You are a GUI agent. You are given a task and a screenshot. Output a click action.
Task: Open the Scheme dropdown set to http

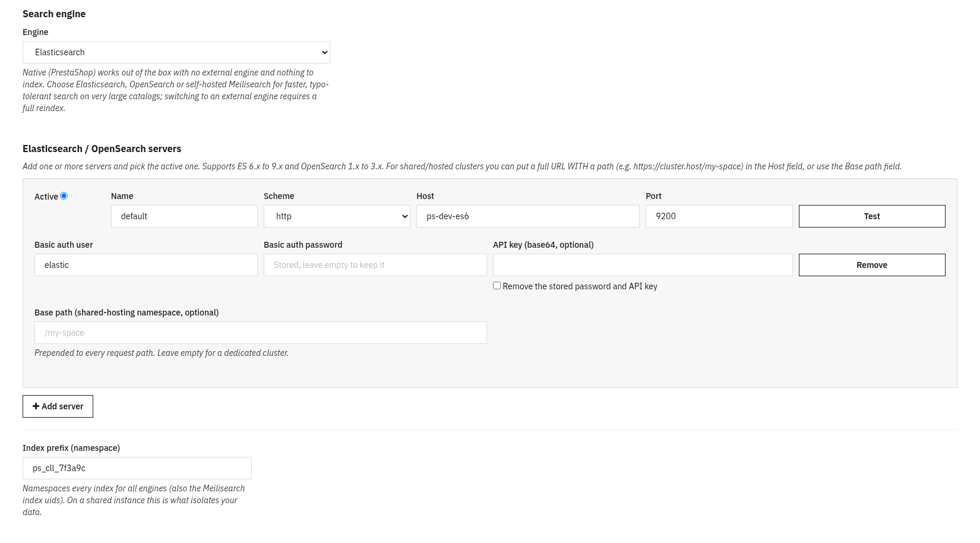pos(337,216)
